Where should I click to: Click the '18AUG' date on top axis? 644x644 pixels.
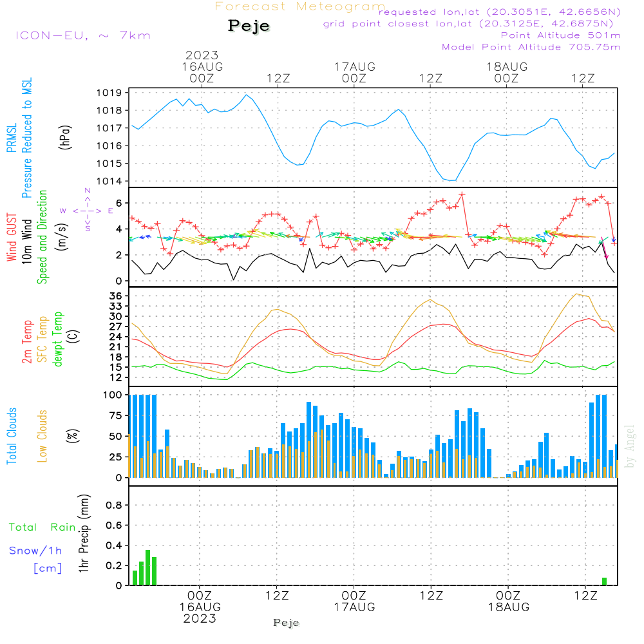(x=507, y=67)
